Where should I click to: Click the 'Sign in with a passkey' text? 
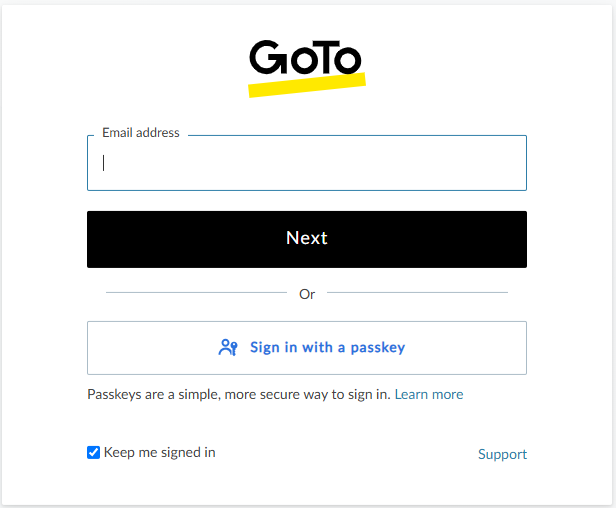click(x=328, y=348)
